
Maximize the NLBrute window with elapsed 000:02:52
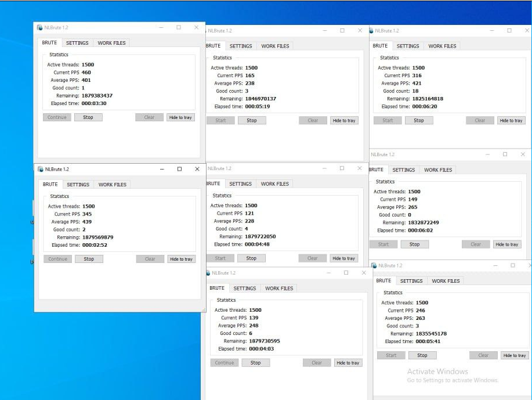tap(179, 169)
